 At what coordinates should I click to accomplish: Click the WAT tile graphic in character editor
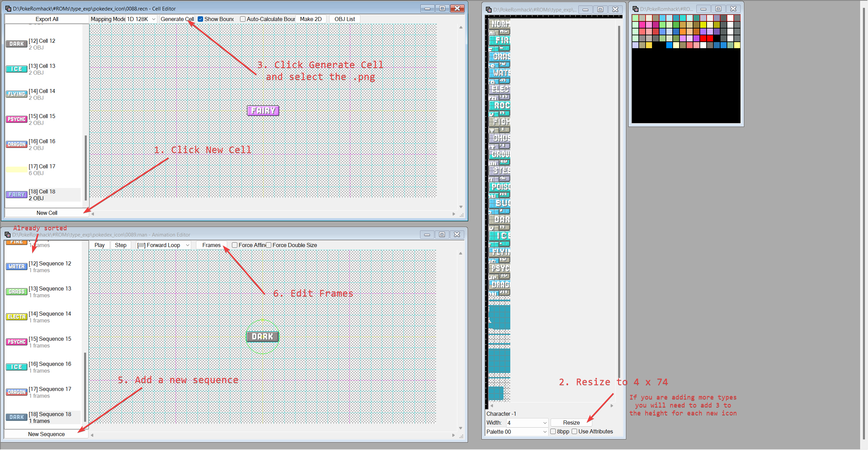499,73
